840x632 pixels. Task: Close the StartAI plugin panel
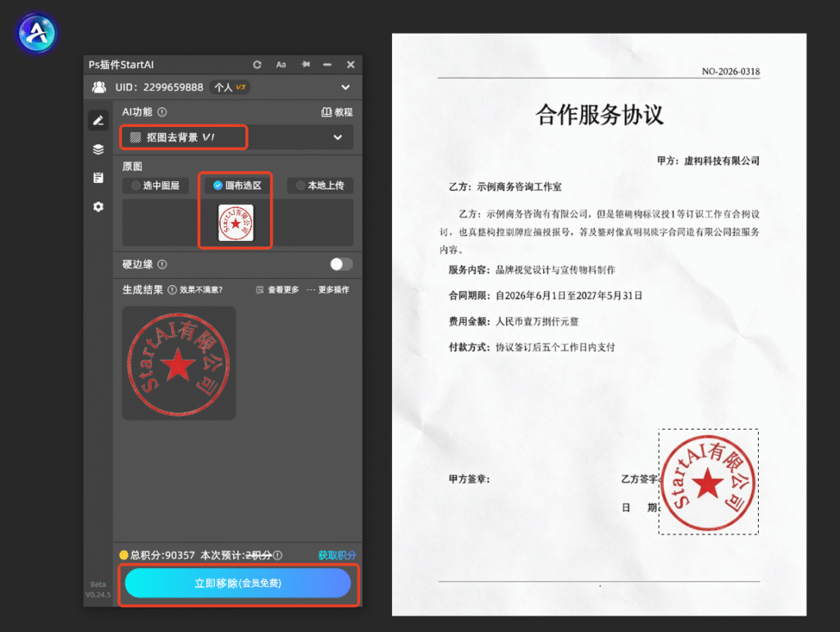click(x=350, y=64)
